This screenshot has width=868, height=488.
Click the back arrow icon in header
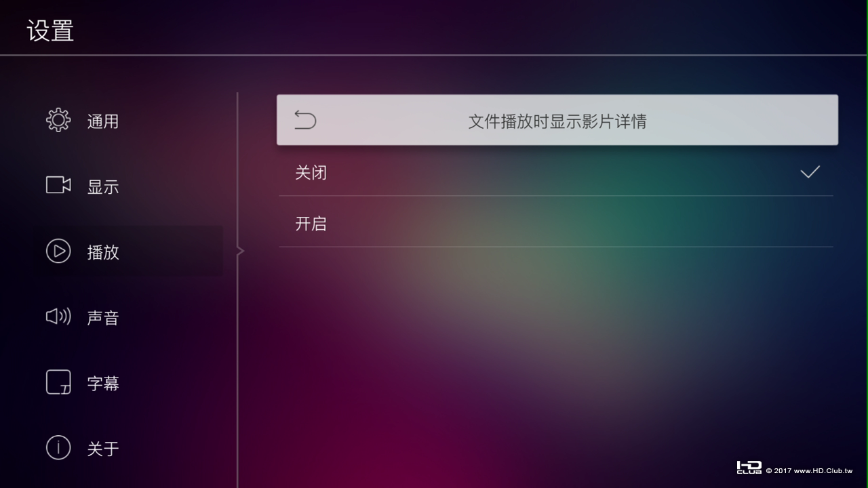tap(305, 120)
